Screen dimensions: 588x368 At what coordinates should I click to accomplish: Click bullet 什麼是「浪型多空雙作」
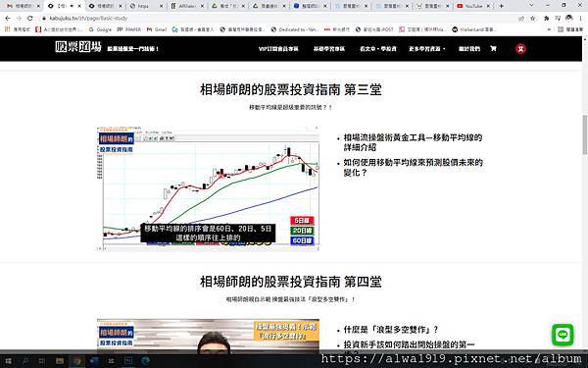(x=390, y=330)
